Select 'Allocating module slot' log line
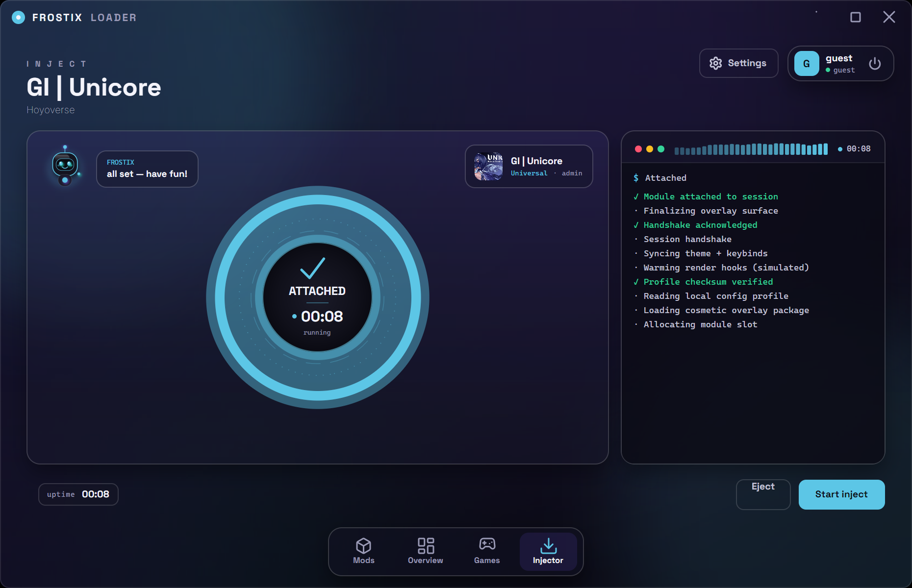The image size is (912, 588). [696, 324]
